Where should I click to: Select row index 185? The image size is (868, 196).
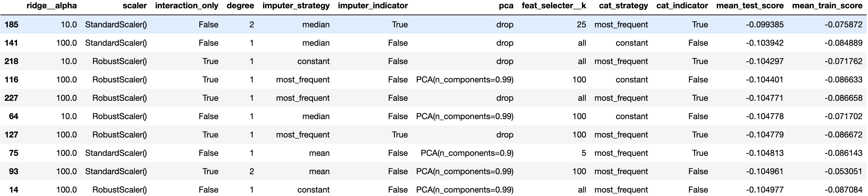pyautogui.click(x=11, y=25)
